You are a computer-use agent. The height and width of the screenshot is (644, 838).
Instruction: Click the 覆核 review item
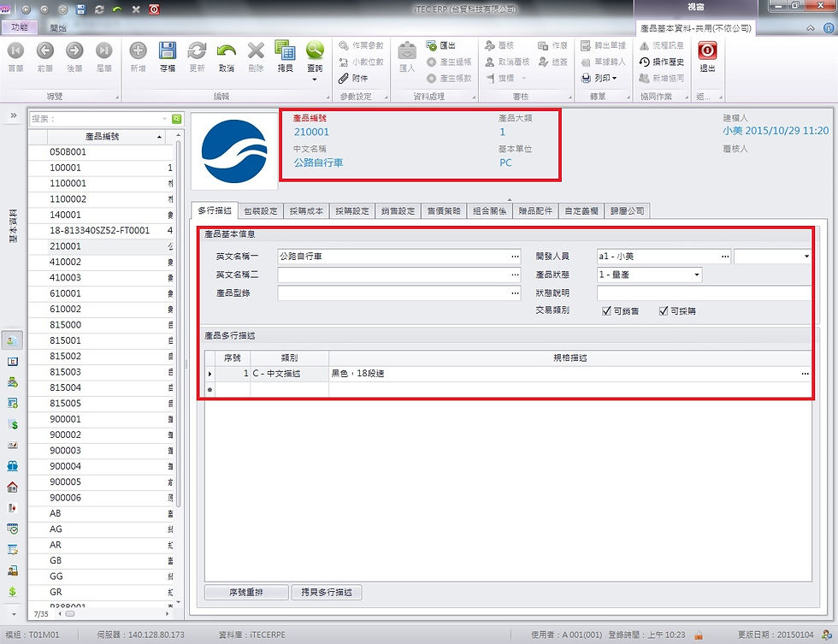tap(499, 45)
